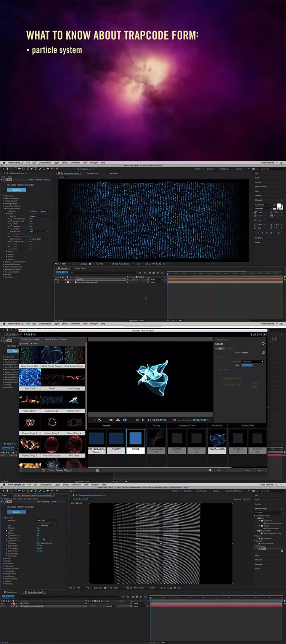
Task: Select the COLOR block
Action: 135,441
